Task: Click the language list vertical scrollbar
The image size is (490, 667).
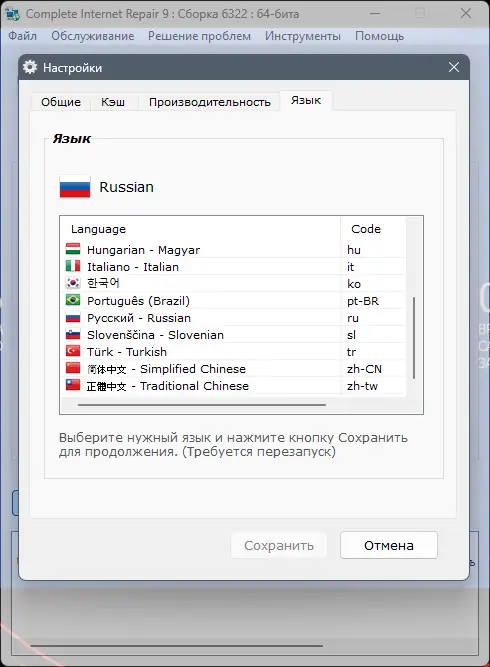Action: click(x=414, y=338)
